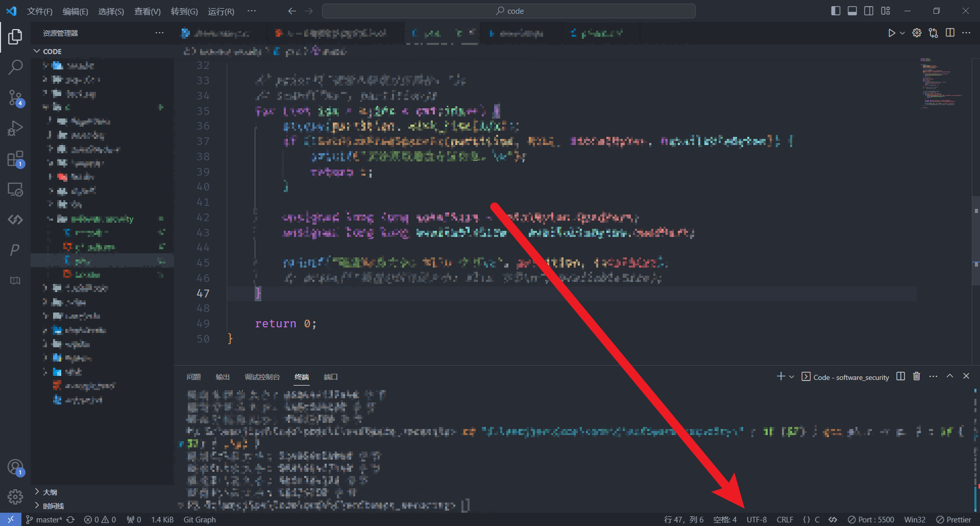Open errors and warnings status item
The height and width of the screenshot is (526, 980).
point(100,519)
